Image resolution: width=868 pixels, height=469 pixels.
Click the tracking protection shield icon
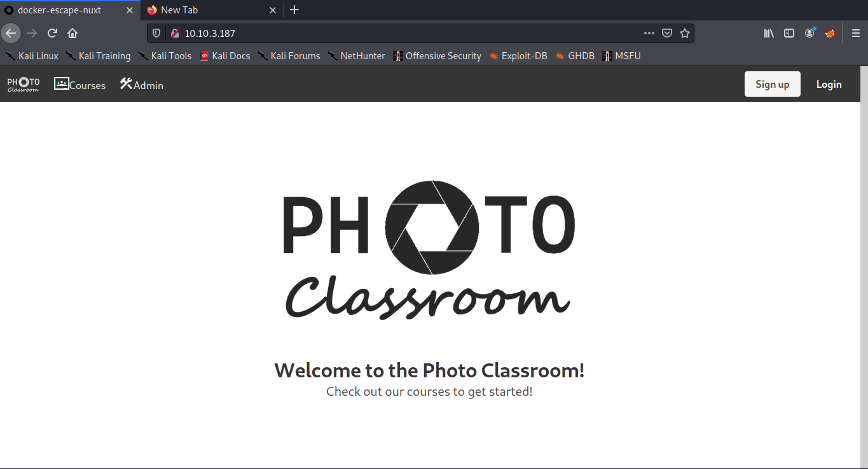tap(156, 33)
